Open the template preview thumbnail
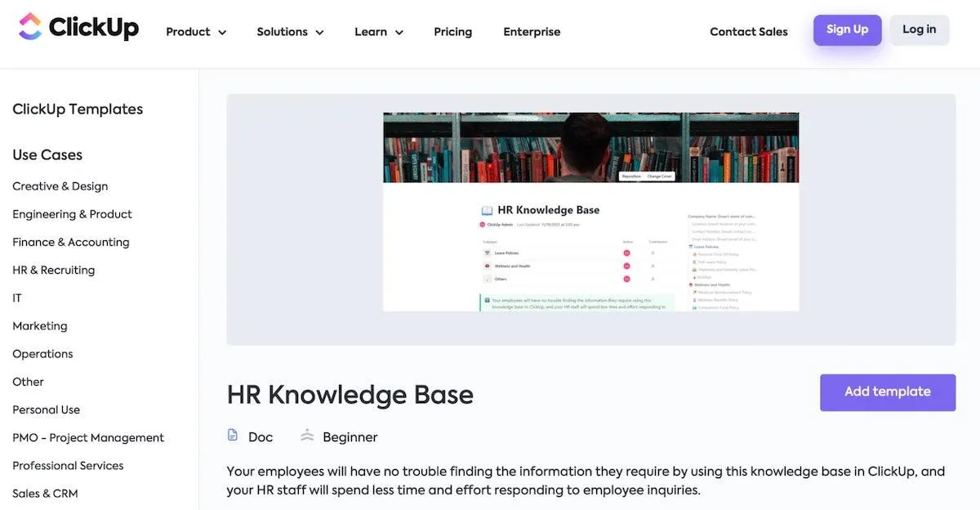980x510 pixels. click(x=591, y=212)
